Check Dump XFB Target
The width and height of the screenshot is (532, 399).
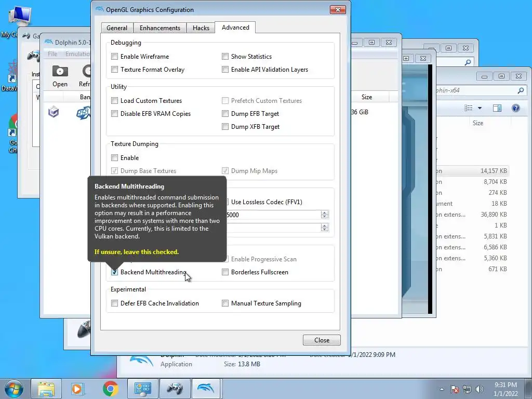(x=225, y=127)
